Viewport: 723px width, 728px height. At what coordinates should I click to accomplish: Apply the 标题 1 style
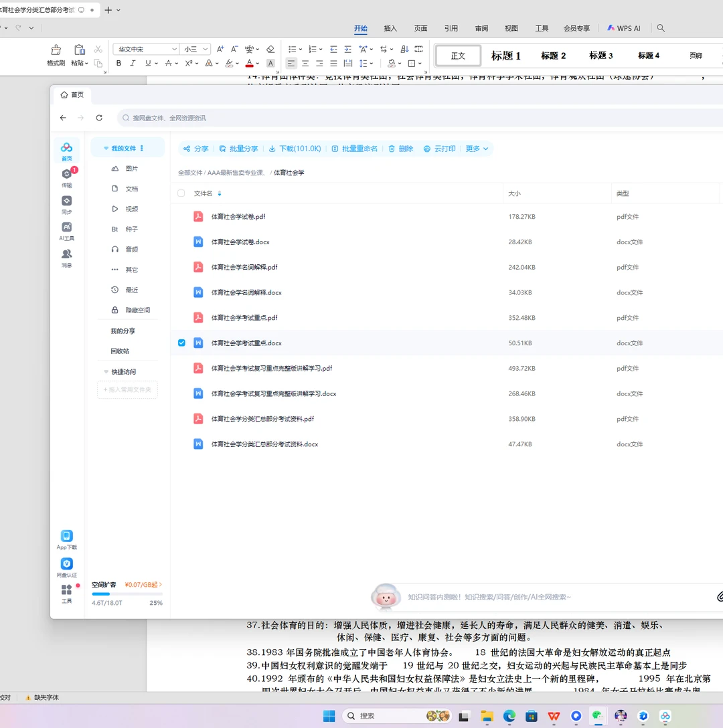(x=505, y=56)
